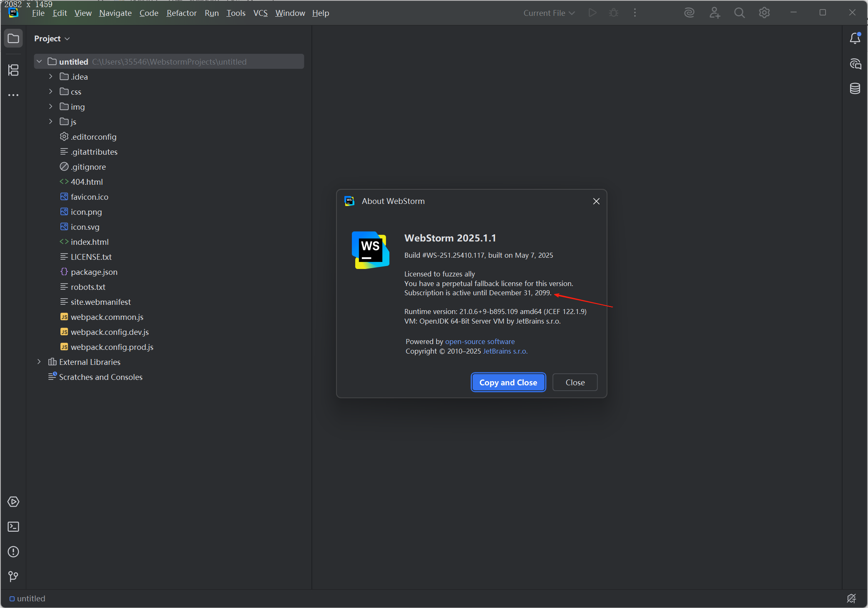This screenshot has height=608, width=868.
Task: Open the Git tool window icon
Action: pyautogui.click(x=13, y=576)
